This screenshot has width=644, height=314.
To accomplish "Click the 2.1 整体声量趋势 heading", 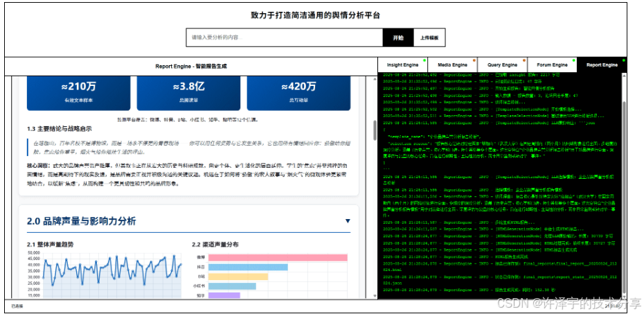I will 50,245.
